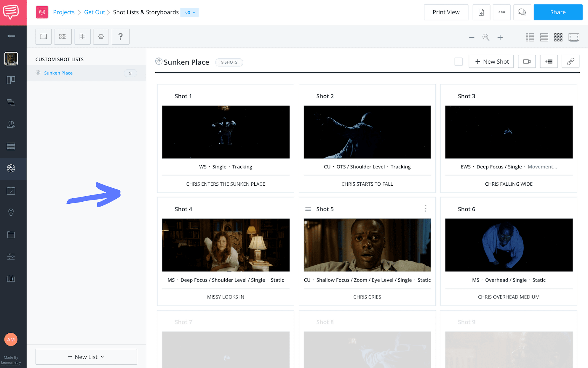Open the Projects breadcrumb link
This screenshot has width=588, height=368.
click(x=64, y=12)
